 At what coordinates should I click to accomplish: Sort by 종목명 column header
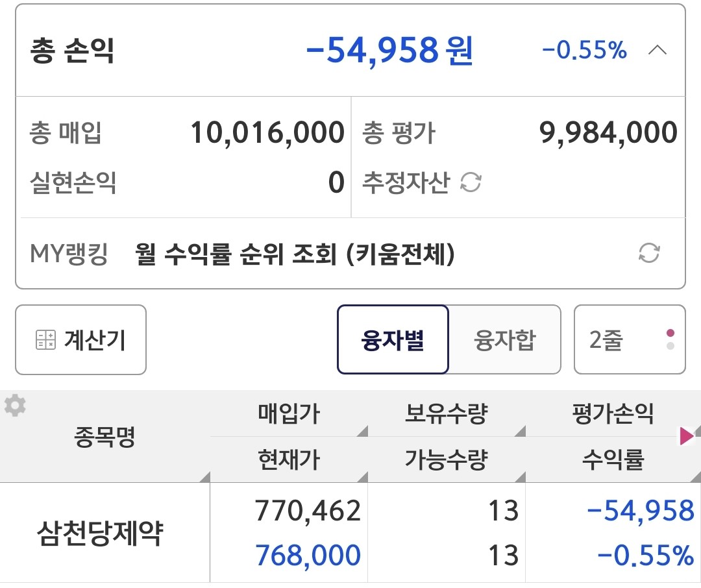pos(105,437)
